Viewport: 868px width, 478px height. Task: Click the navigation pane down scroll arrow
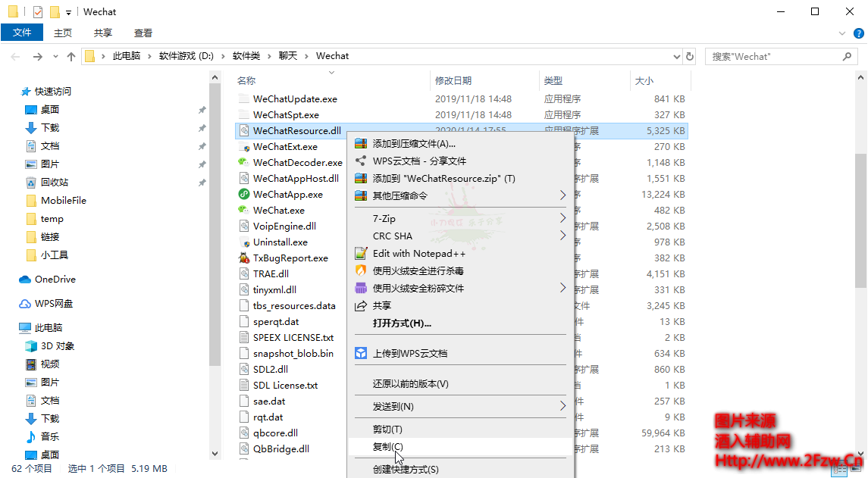pos(215,454)
